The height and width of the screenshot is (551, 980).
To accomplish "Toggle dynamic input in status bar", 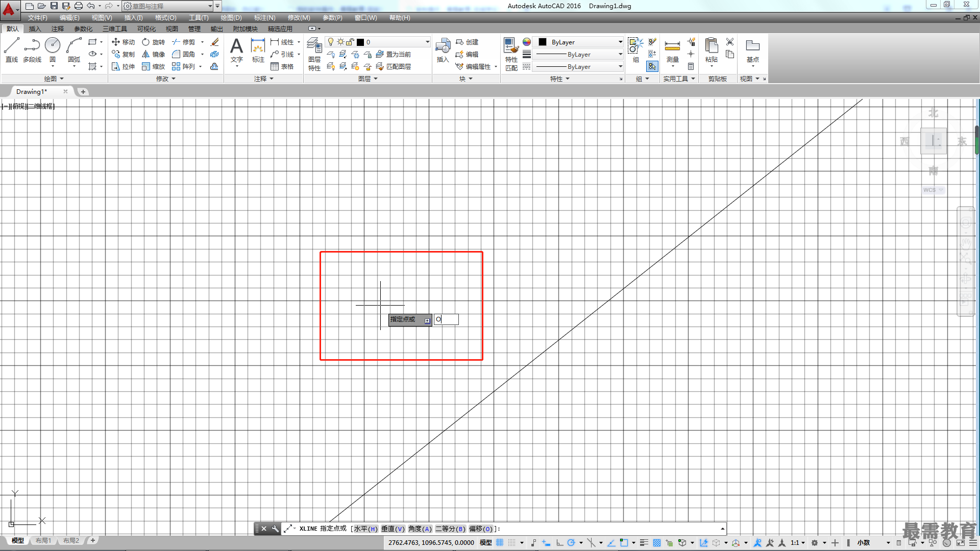I will [546, 543].
